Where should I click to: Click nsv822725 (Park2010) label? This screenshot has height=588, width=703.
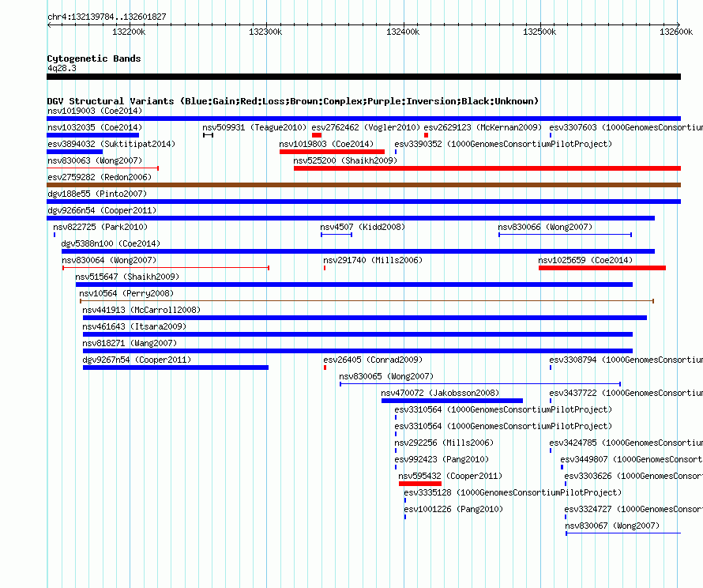coord(100,227)
